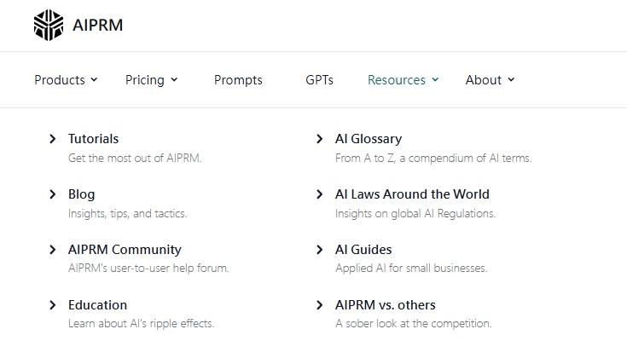Click 'Applied AI for small businesses.' text

click(x=411, y=268)
